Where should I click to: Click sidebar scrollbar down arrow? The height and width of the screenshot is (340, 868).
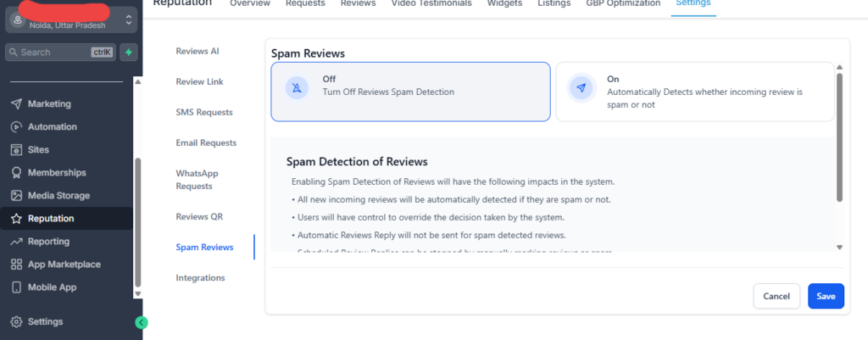[x=138, y=294]
